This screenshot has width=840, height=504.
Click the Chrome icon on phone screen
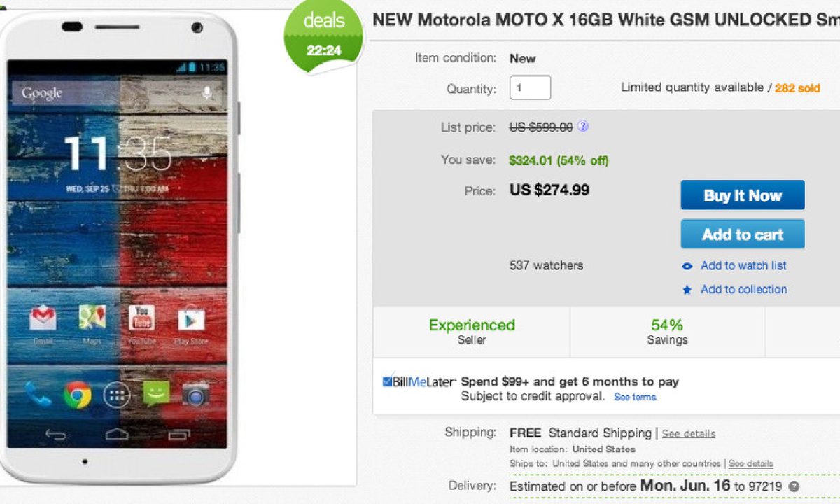pos(77,395)
